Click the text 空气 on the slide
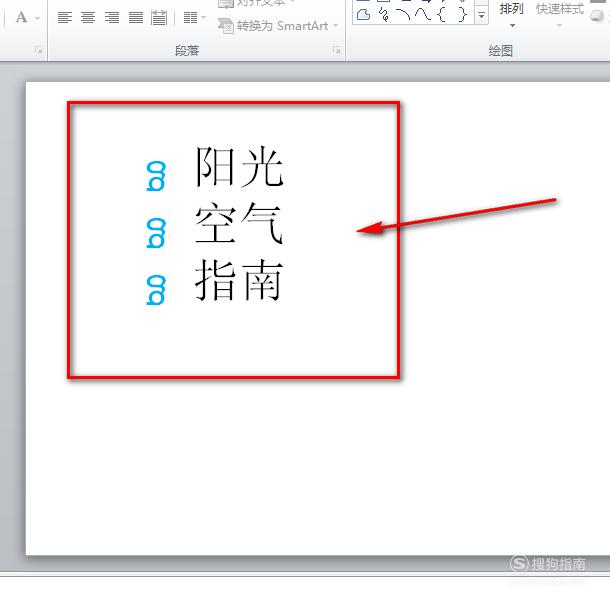The height and width of the screenshot is (610, 610). pos(239,223)
